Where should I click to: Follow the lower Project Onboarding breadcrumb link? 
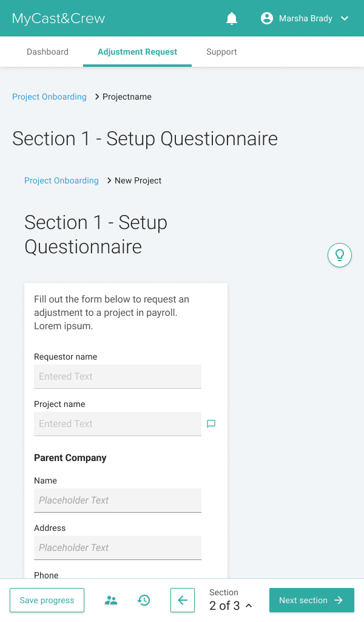point(61,180)
